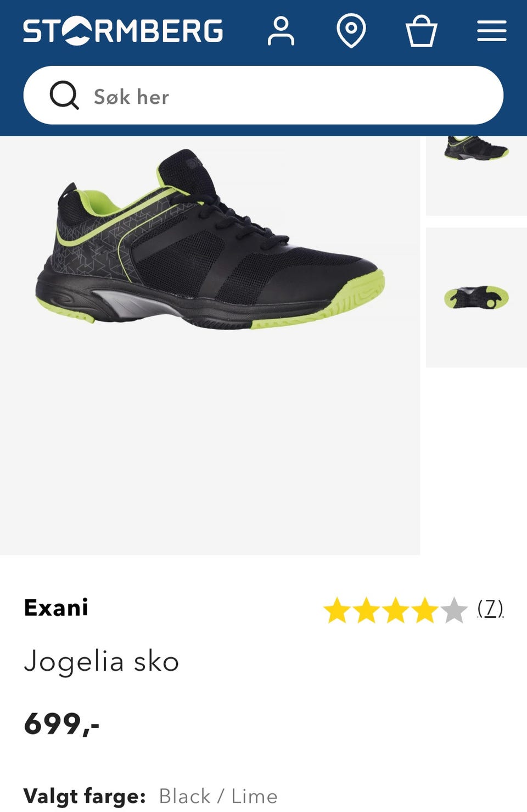Viewport: 527px width, 812px height.
Task: Open the user account profile icon
Action: pos(281,31)
